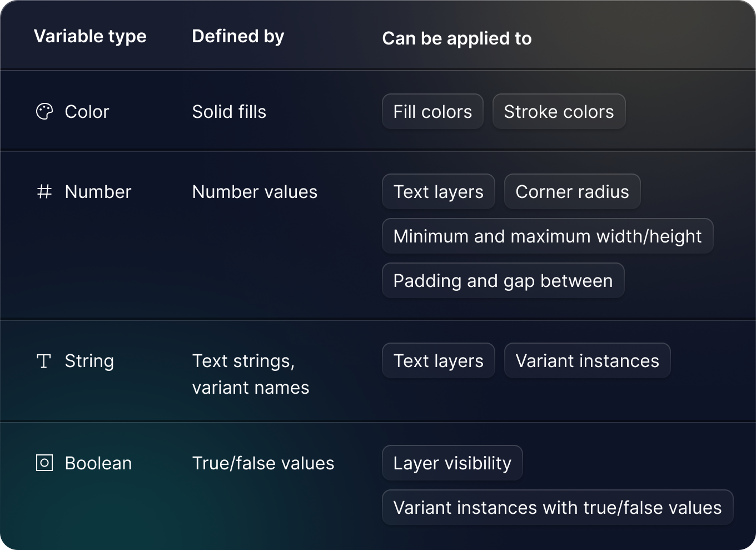This screenshot has height=550, width=756.
Task: Click Can be applied to header
Action: [457, 39]
